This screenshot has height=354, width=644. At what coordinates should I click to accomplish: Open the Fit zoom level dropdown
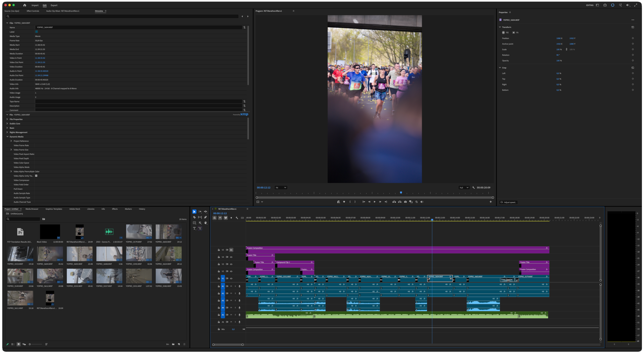click(x=281, y=188)
